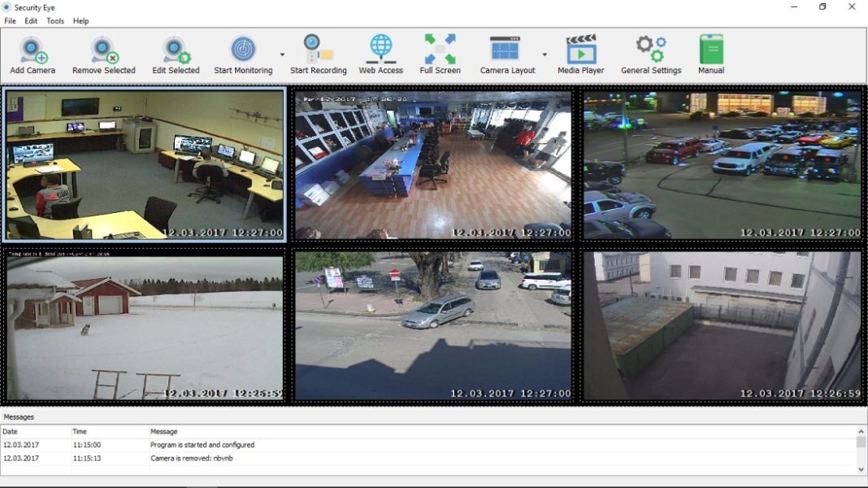
Task: Open the File menu
Action: click(x=10, y=20)
